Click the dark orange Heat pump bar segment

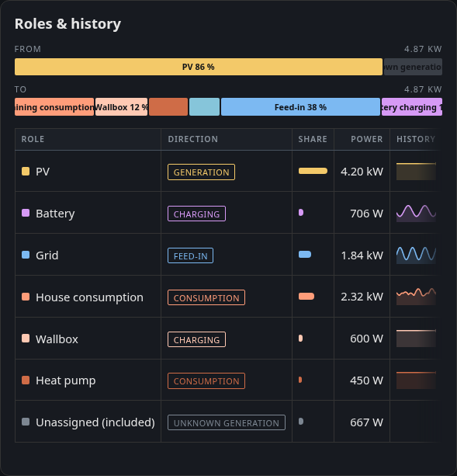(x=168, y=107)
